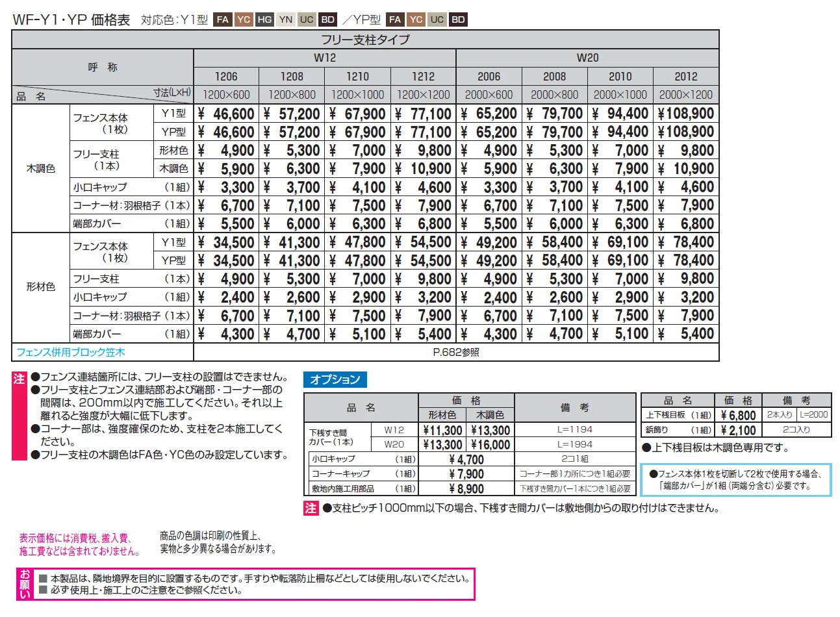Click the 呼称 header cell
This screenshot has height=617, width=840.
pyautogui.click(x=103, y=67)
